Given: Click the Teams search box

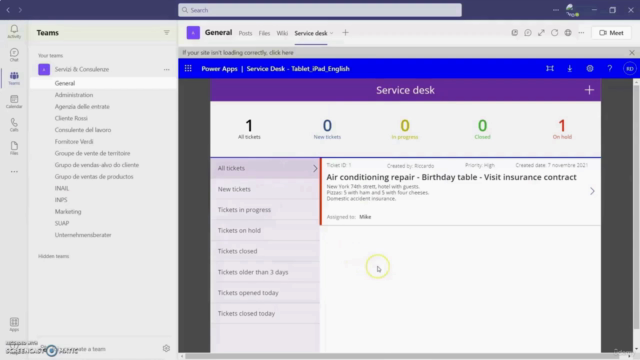Looking at the screenshot, I should pos(320,10).
